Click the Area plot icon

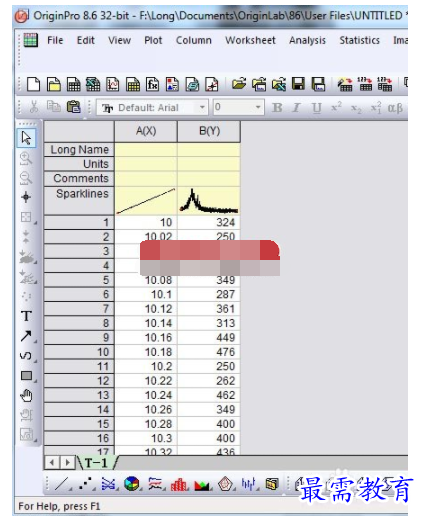[202, 485]
